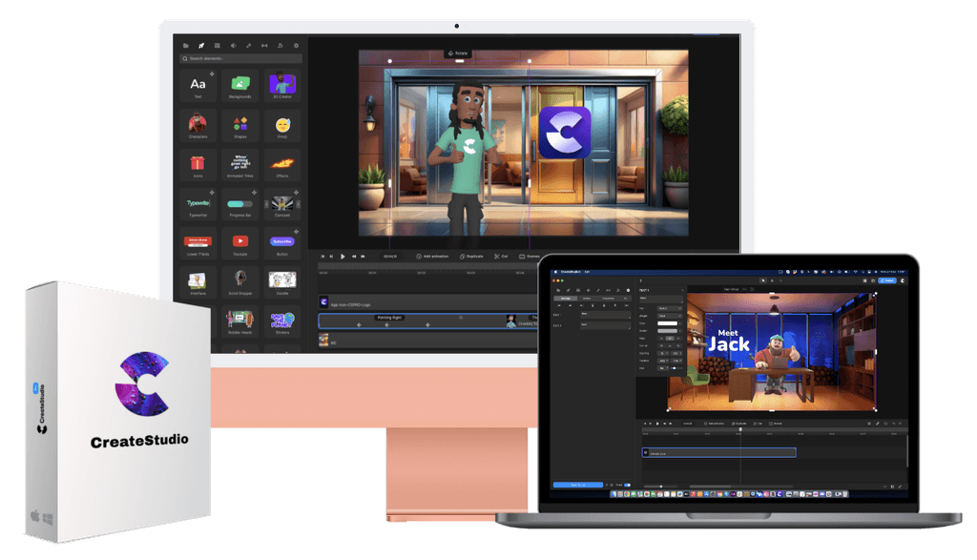The height and width of the screenshot is (560, 977).
Task: Click the Search elements input field
Action: click(240, 59)
